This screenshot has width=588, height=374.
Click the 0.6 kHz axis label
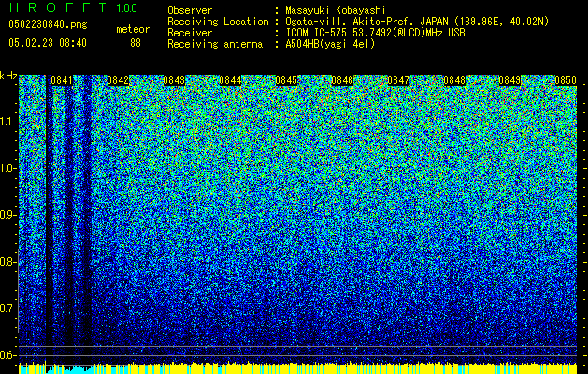(x=8, y=355)
